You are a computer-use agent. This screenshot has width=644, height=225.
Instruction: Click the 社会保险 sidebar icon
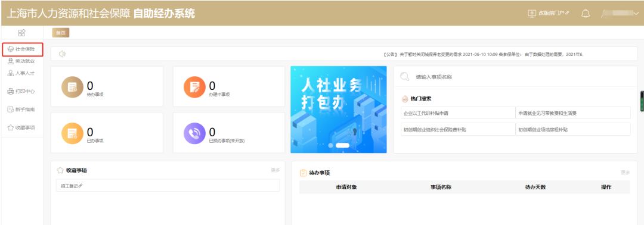tap(11, 49)
